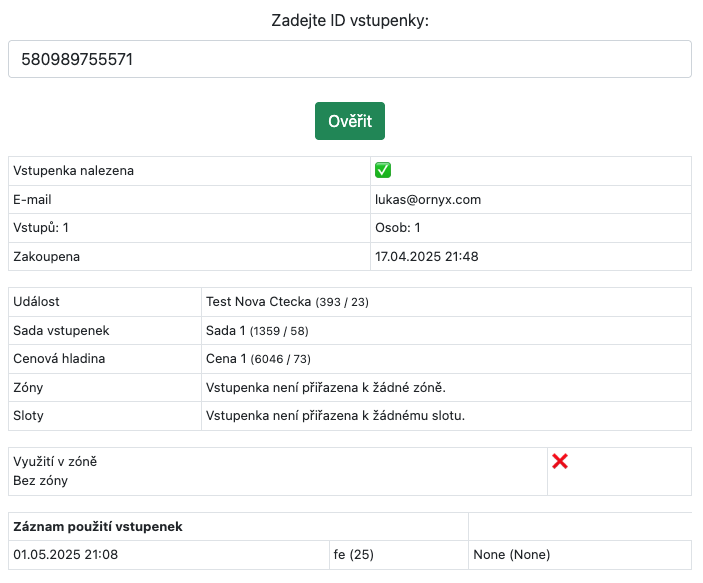Screen dimensions: 703x583
Task: Click the 'Vstupů: 1' cell
Action: coord(41,228)
